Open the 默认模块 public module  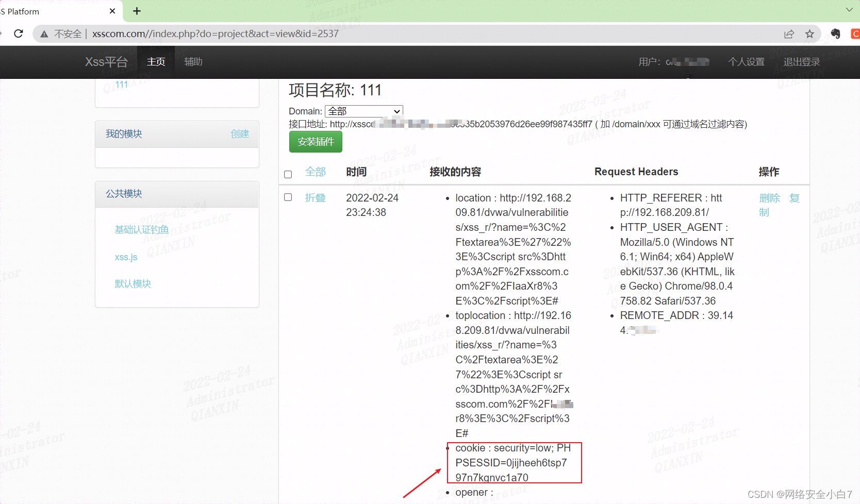tap(133, 284)
